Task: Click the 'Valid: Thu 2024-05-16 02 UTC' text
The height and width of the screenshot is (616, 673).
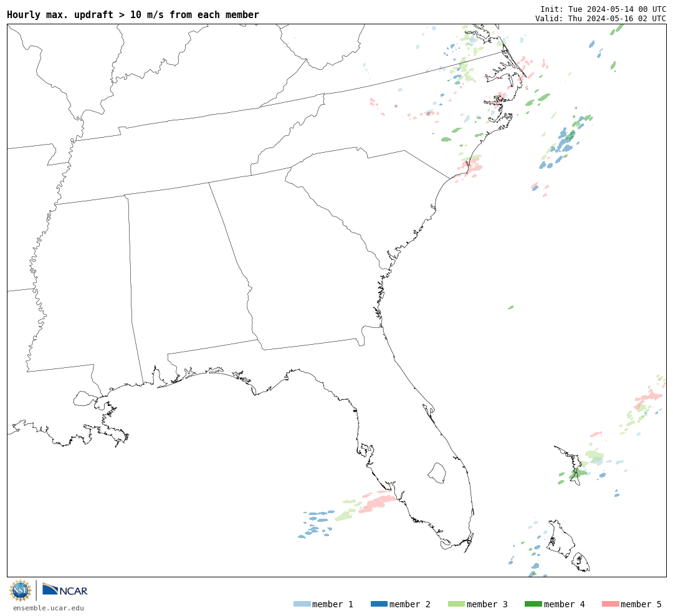Action: click(x=601, y=19)
